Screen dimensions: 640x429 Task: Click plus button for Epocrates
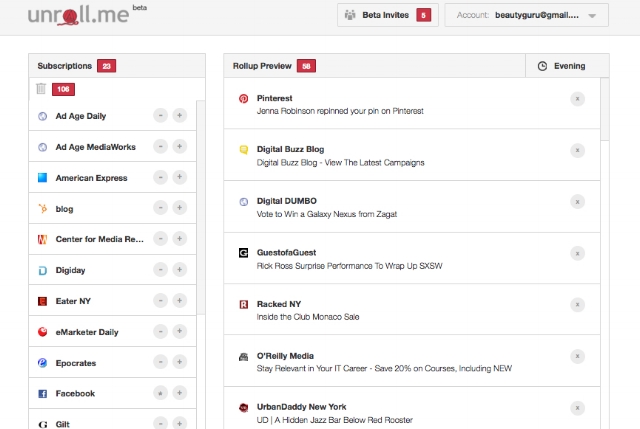179,362
